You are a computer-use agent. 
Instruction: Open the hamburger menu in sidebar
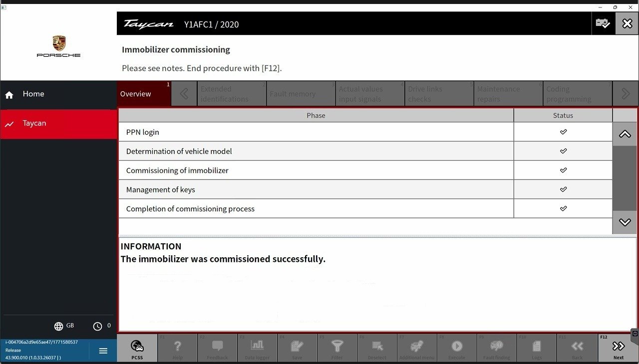coord(103,351)
